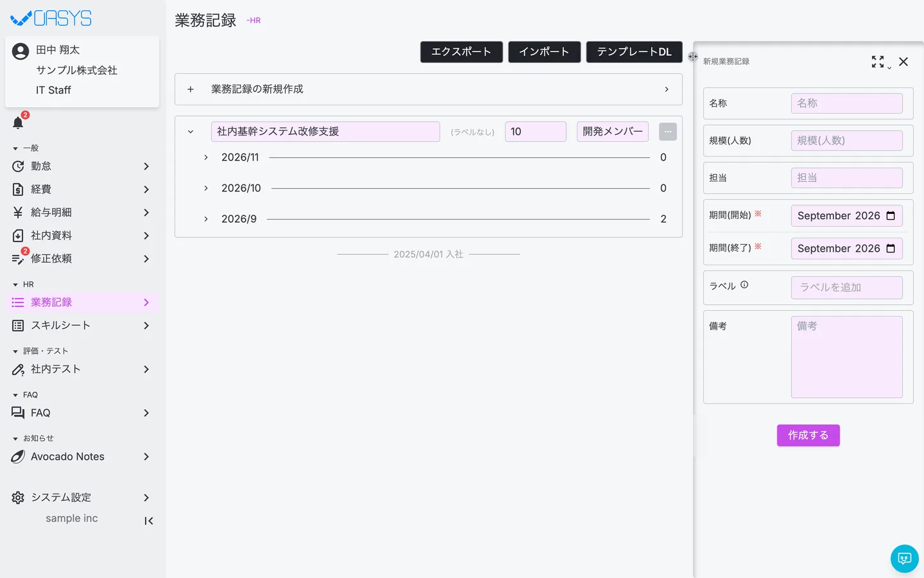The width and height of the screenshot is (924, 578).
Task: Click the 社内テスト pencil icon
Action: coord(18,369)
